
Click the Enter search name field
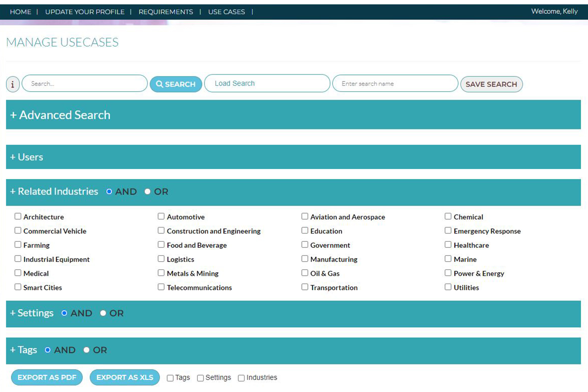point(395,83)
